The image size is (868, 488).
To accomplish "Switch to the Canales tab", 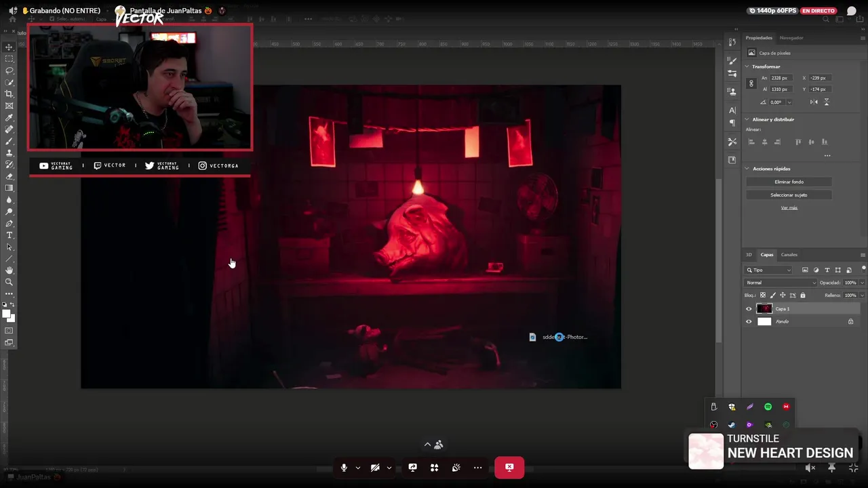I will coord(789,255).
